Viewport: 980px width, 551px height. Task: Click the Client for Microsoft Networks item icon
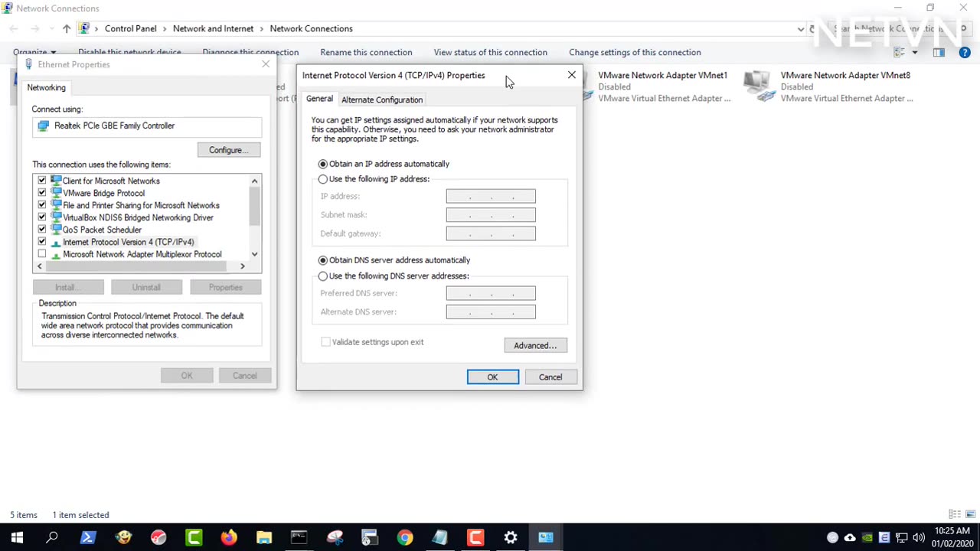[56, 181]
